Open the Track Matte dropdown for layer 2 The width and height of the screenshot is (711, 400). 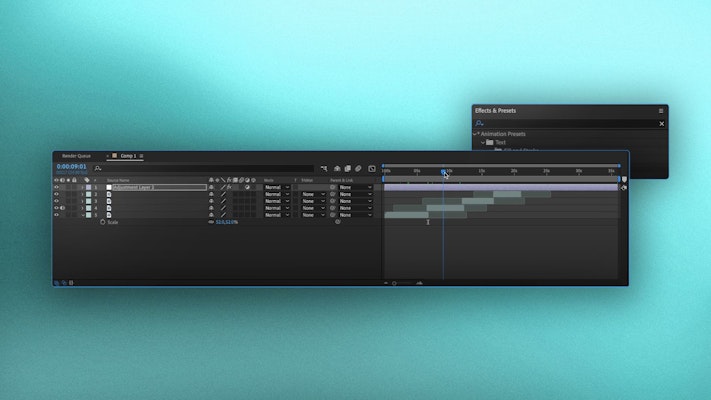click(x=313, y=194)
